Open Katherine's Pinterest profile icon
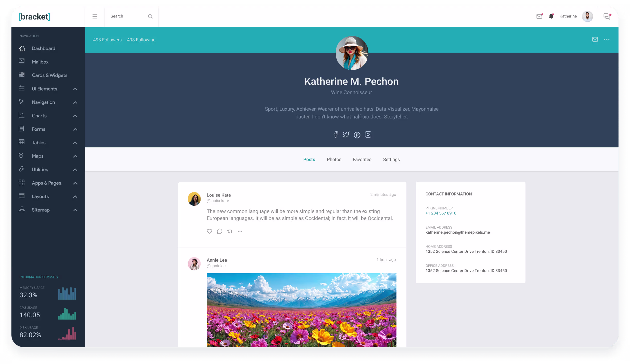This screenshot has width=630, height=364. click(357, 135)
